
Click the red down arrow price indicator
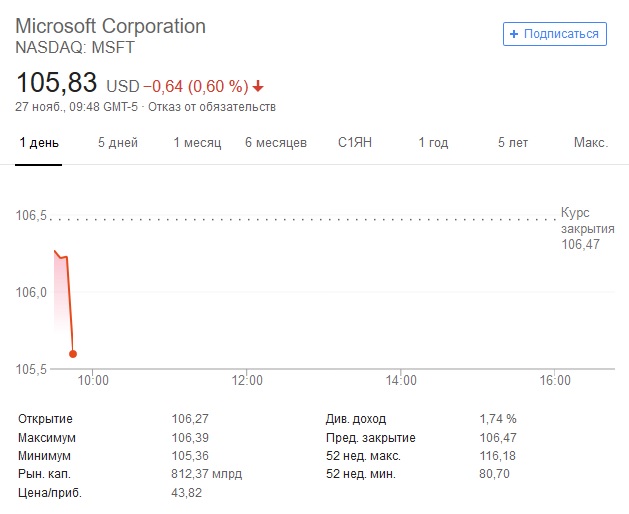258,86
